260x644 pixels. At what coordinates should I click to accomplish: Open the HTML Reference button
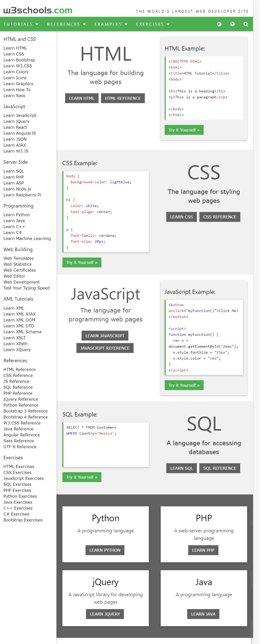123,98
